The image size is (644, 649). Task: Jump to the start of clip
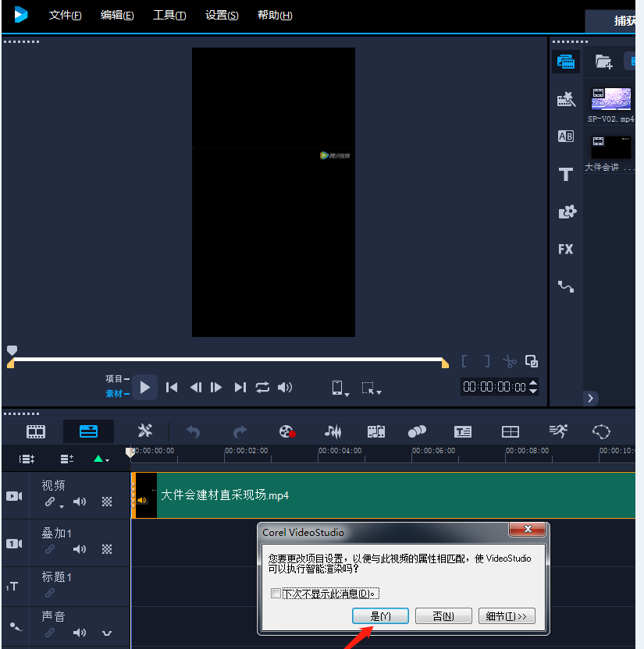172,388
